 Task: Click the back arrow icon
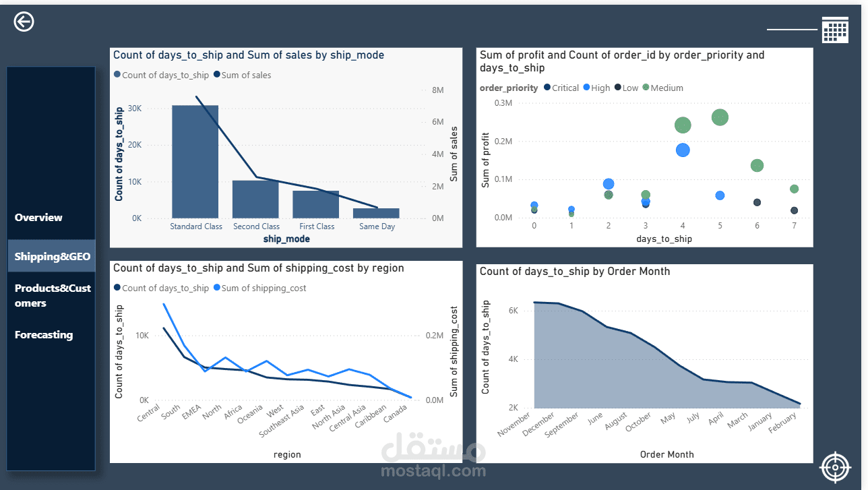[x=24, y=22]
